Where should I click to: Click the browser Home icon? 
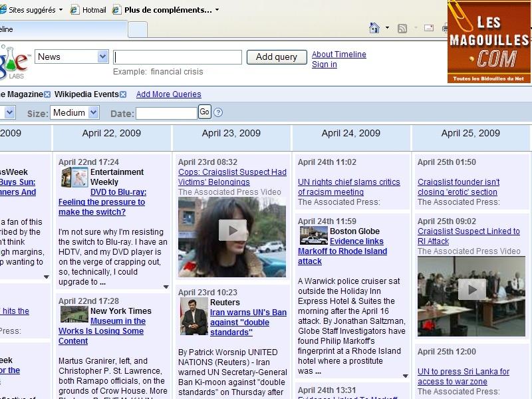point(374,28)
